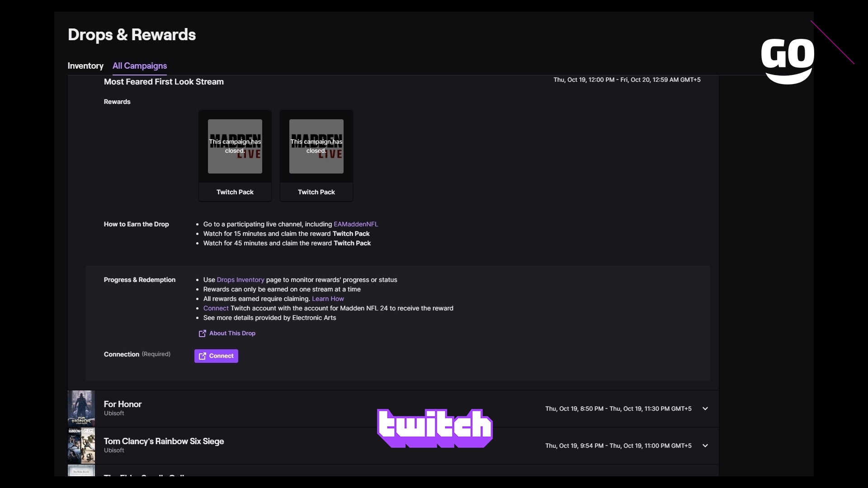This screenshot has width=868, height=488.
Task: Click the EAMaddenNFL participating channel link
Action: click(356, 224)
